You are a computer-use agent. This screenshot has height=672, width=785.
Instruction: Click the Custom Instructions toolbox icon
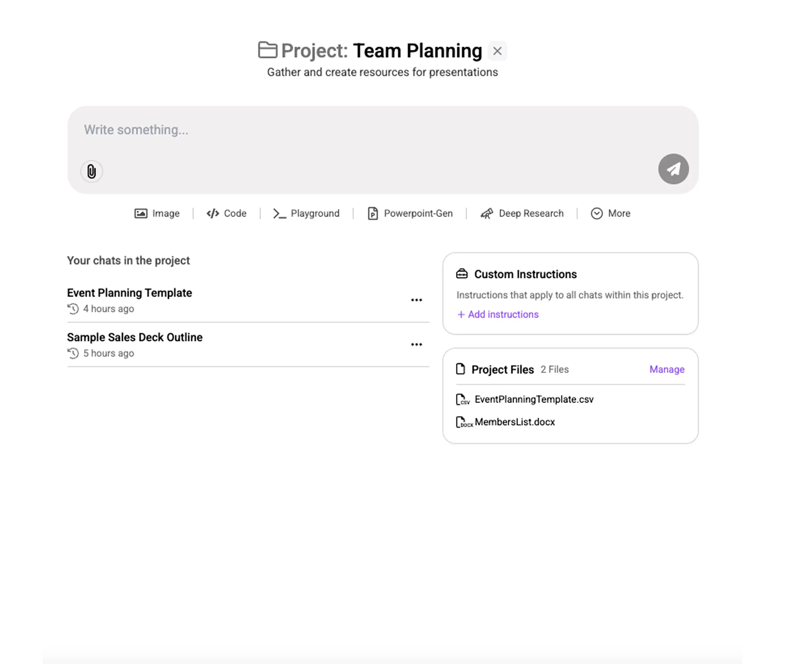pyautogui.click(x=462, y=274)
